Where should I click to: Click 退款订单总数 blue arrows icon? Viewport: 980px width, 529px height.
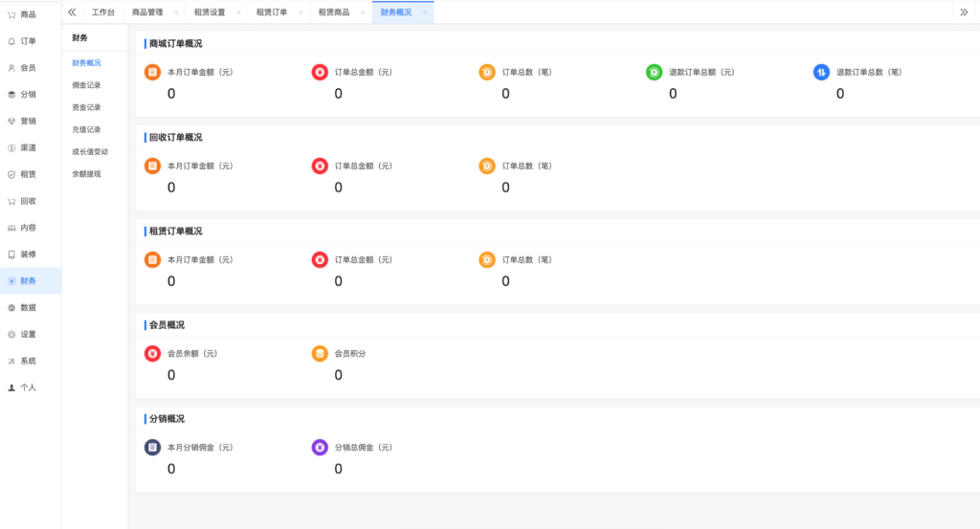click(x=821, y=72)
